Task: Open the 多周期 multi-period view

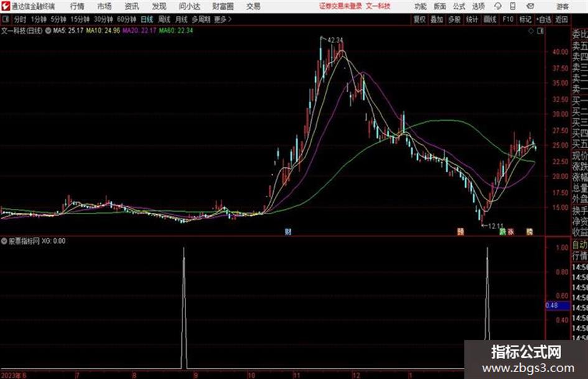Action: click(201, 19)
